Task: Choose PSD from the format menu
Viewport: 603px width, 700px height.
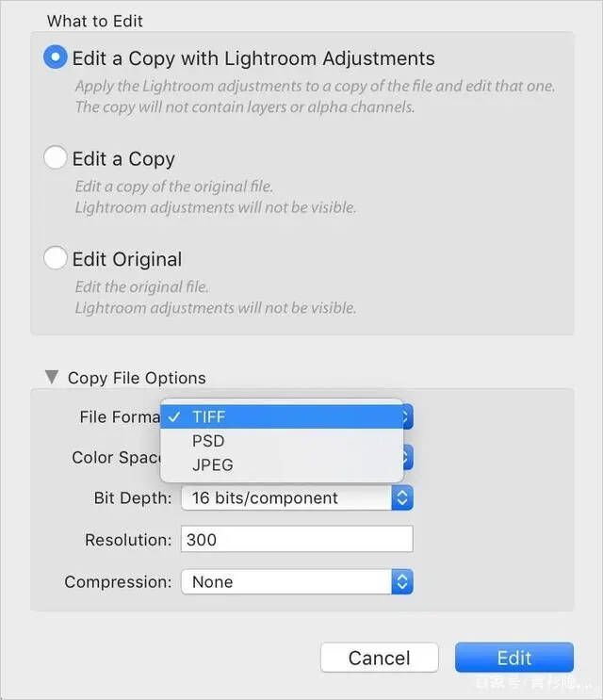Action: [x=208, y=441]
